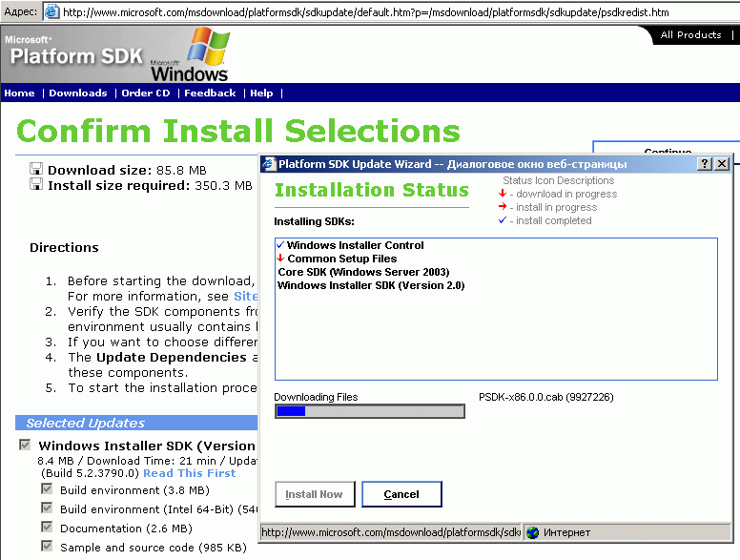Image resolution: width=740 pixels, height=560 pixels.
Task: Select Common Setup Files in the list
Action: click(x=342, y=259)
